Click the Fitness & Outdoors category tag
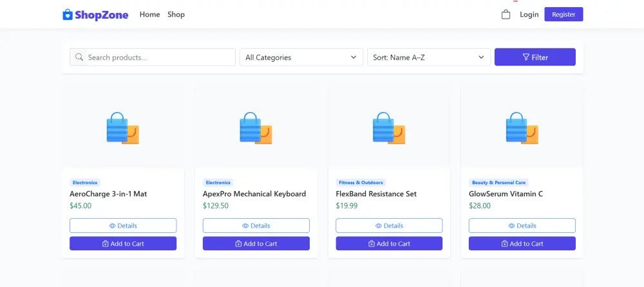The image size is (644, 287). click(361, 182)
